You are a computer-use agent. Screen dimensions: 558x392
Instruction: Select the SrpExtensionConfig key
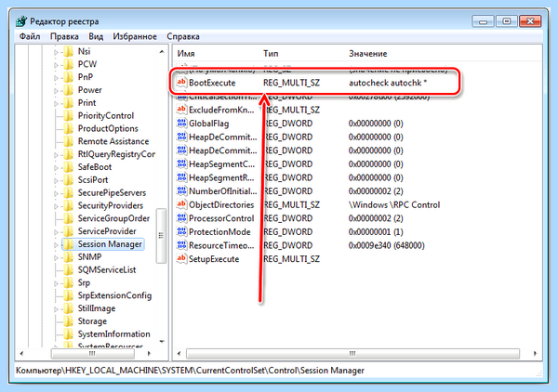coord(114,295)
